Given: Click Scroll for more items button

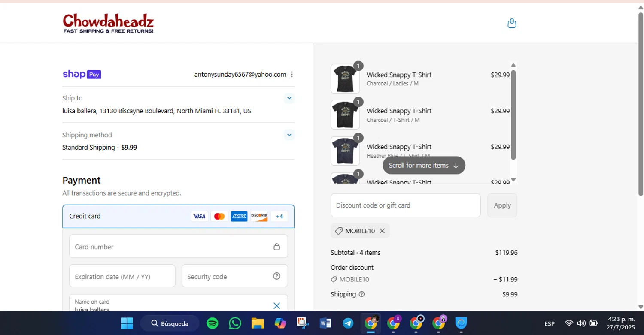Looking at the screenshot, I should point(424,166).
